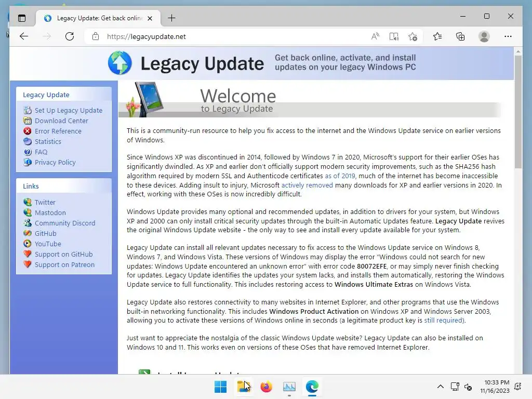
Task: Click the YouTube media player icon
Action: 28,244
